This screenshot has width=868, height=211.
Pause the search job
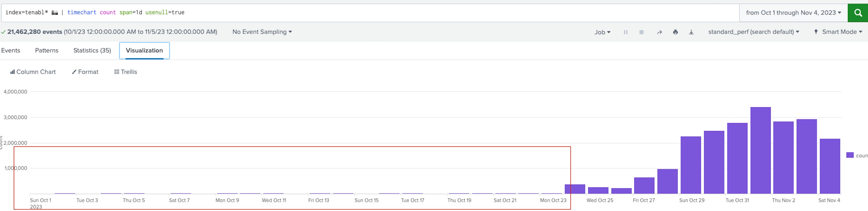coord(625,32)
